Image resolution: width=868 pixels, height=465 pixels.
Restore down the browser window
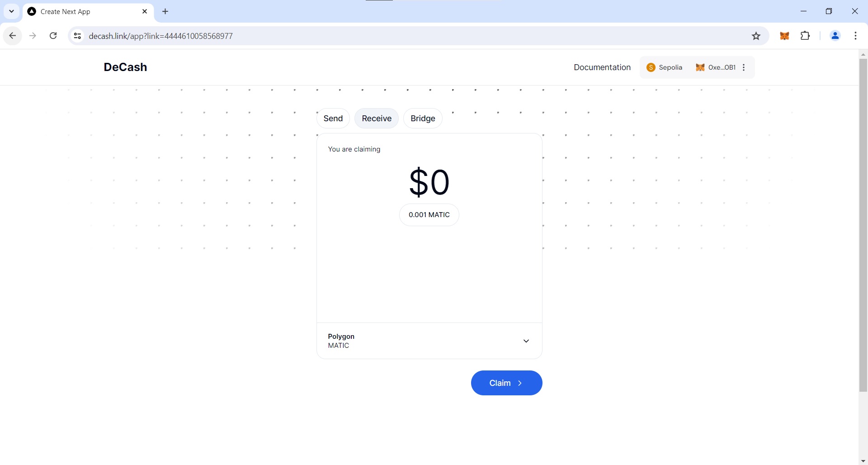click(x=829, y=11)
